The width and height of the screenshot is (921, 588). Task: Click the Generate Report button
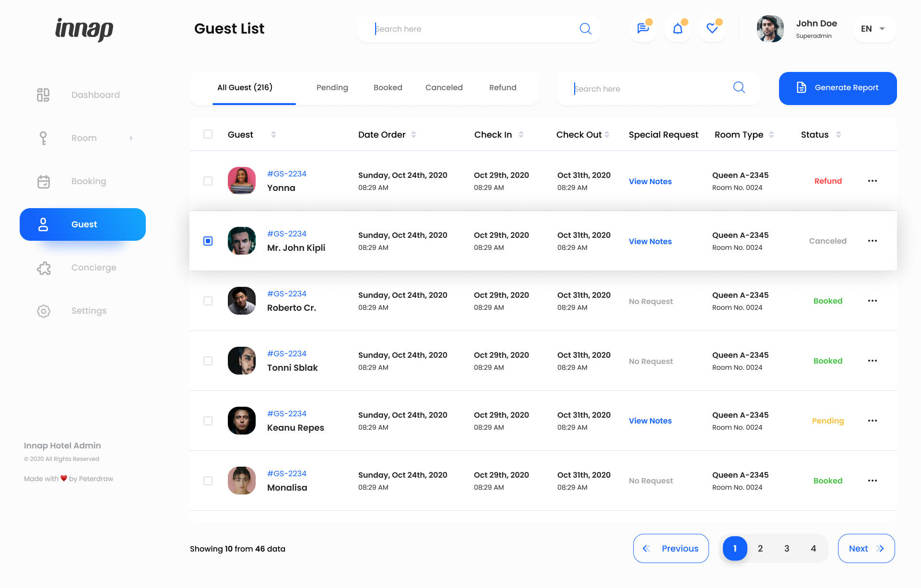[838, 88]
